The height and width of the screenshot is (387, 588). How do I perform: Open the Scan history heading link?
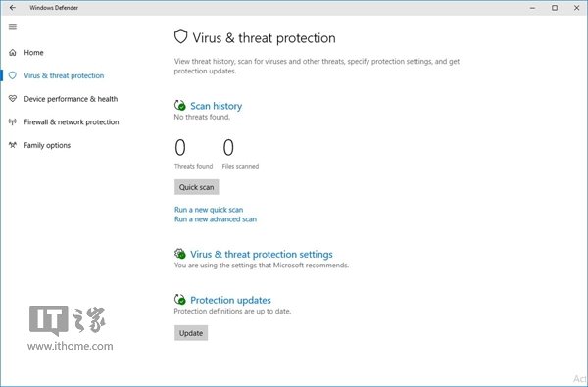[x=216, y=106]
